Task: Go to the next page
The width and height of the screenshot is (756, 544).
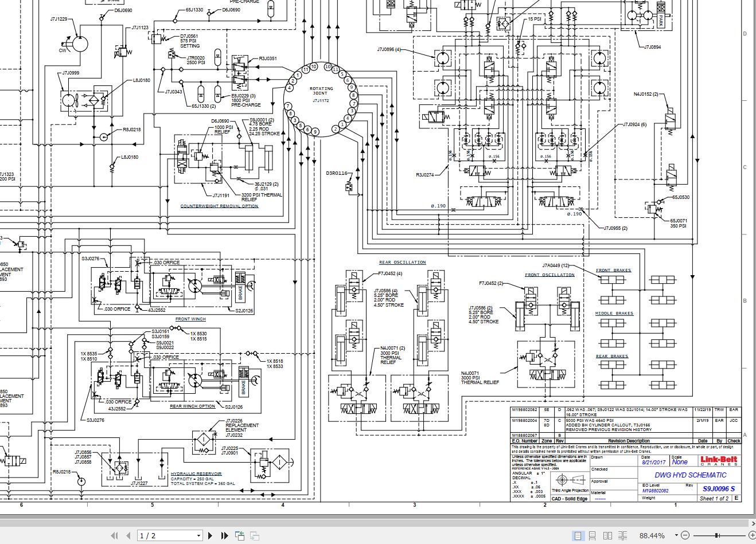Action: pos(211,535)
